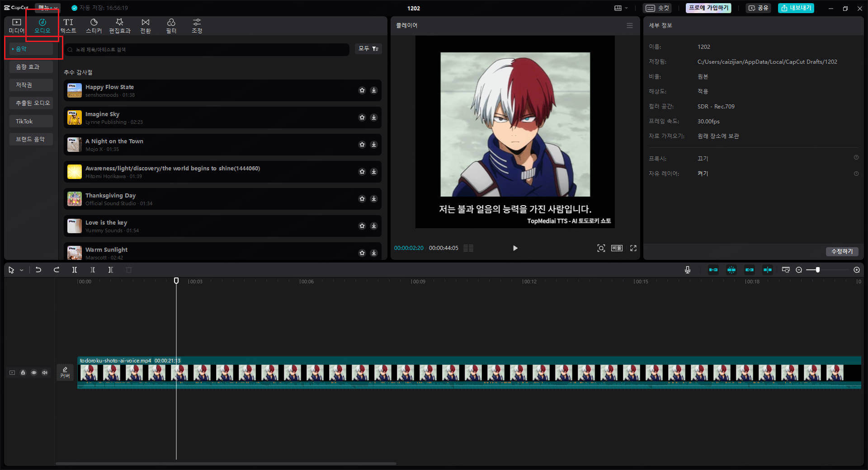This screenshot has height=470, width=868.
Task: Open the 모두 filter dropdown
Action: (368, 49)
